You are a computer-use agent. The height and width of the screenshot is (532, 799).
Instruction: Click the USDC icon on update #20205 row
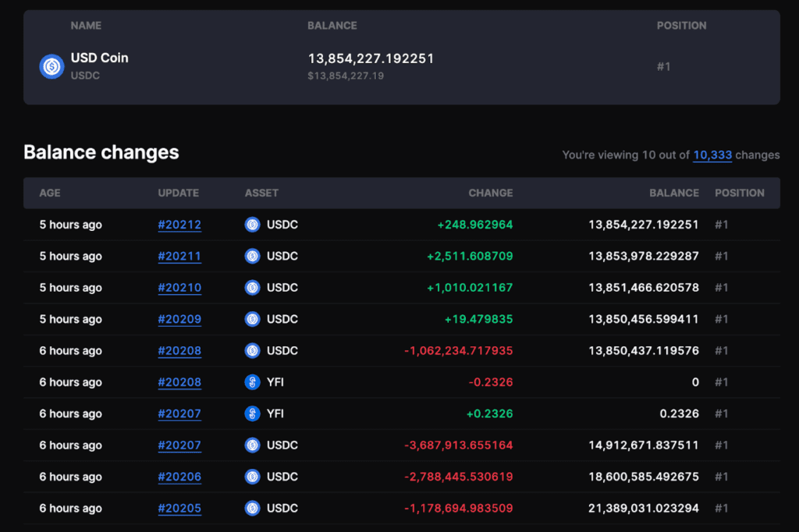click(252, 508)
